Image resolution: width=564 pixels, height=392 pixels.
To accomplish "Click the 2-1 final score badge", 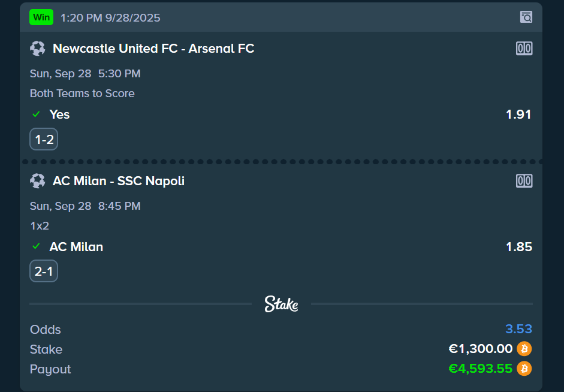I will point(44,272).
